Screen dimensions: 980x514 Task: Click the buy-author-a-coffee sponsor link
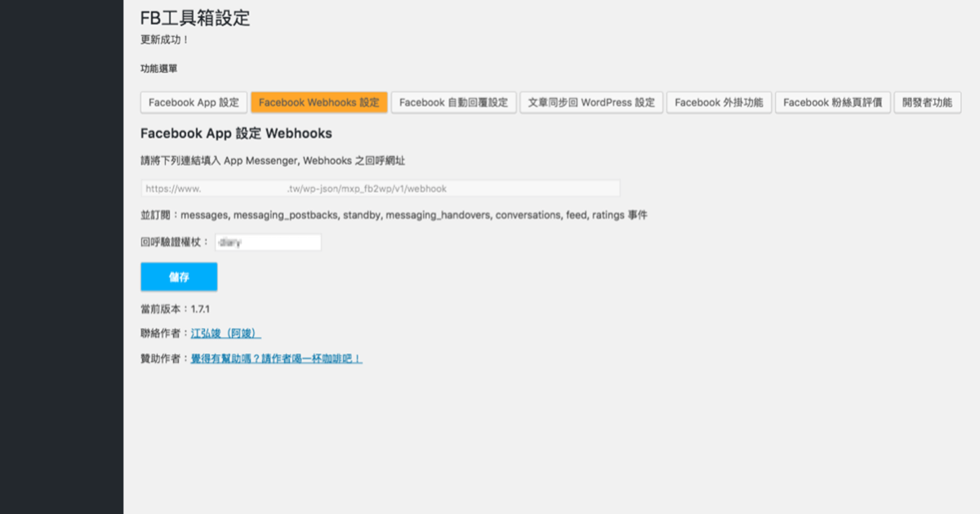(x=276, y=359)
